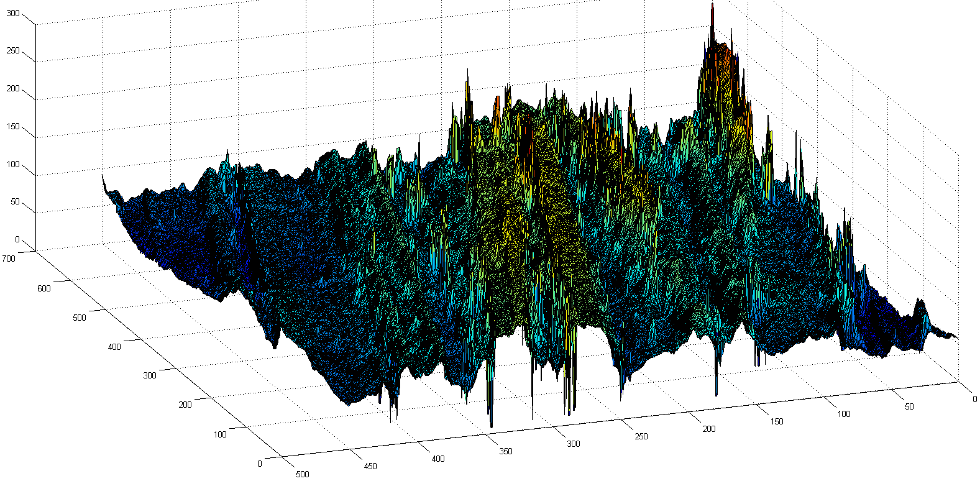The image size is (980, 481).
Task: Click the 400 label on the bottom-front axis
Action: [438, 459]
